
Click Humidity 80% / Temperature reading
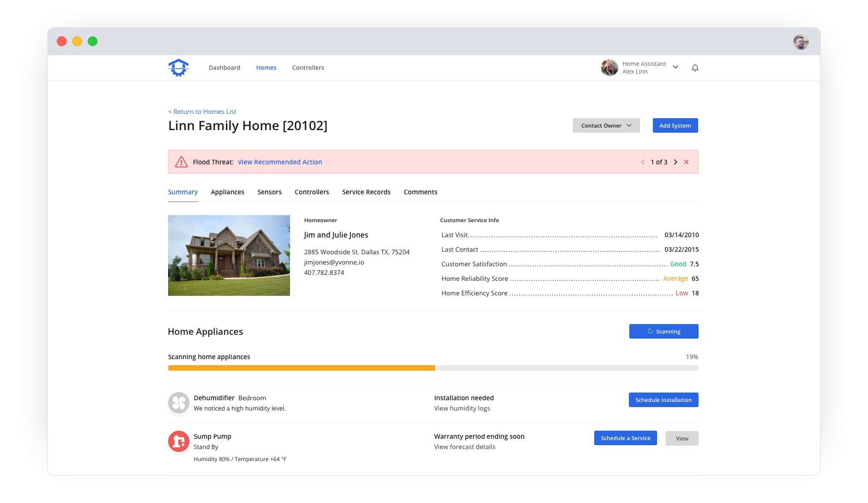(240, 459)
